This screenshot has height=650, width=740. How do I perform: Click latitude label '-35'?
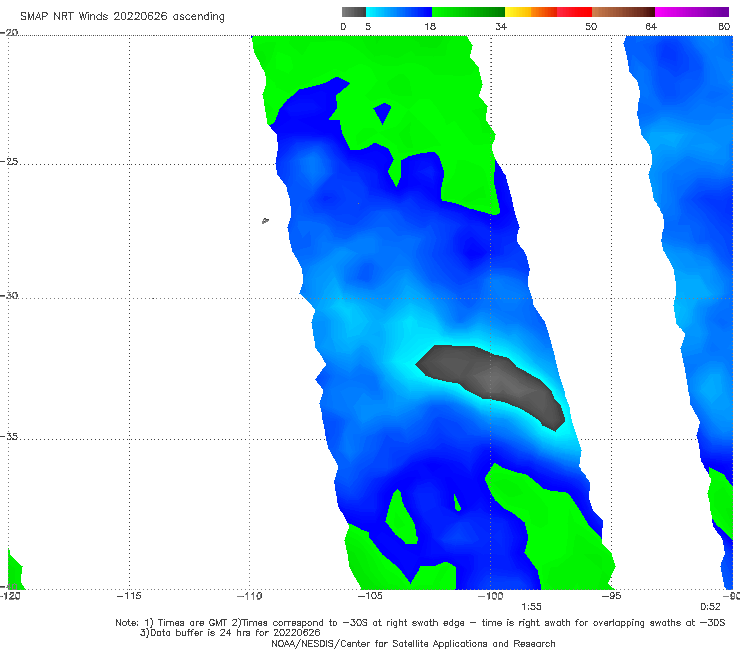click(x=9, y=436)
